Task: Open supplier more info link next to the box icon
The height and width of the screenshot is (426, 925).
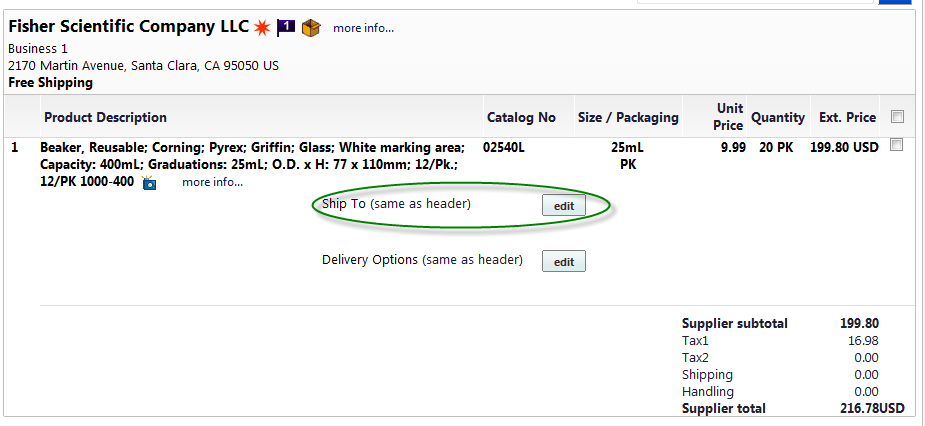Action: [x=363, y=28]
